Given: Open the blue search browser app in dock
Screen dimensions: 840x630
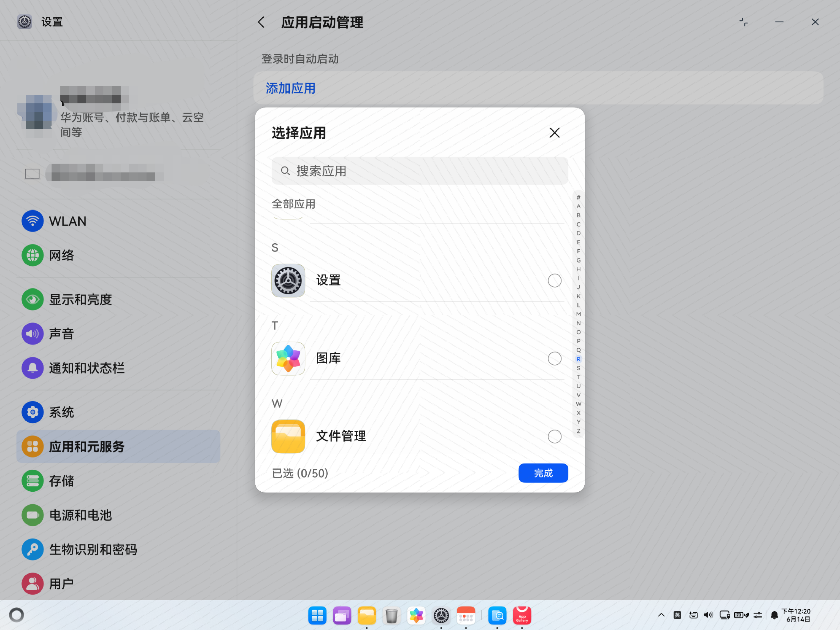Looking at the screenshot, I should click(x=497, y=615).
